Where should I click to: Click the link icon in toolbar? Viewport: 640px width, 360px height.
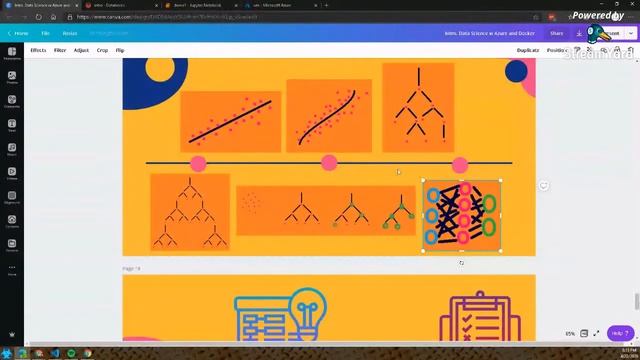[604, 50]
